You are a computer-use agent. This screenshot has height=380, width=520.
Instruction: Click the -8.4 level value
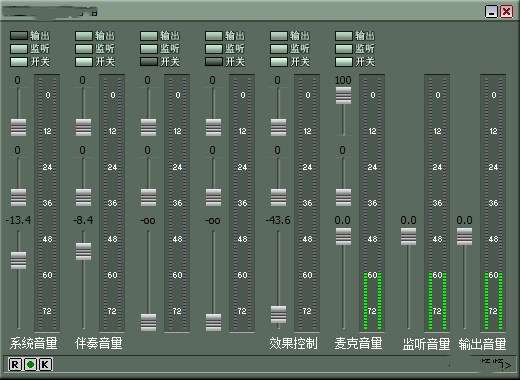(x=83, y=220)
